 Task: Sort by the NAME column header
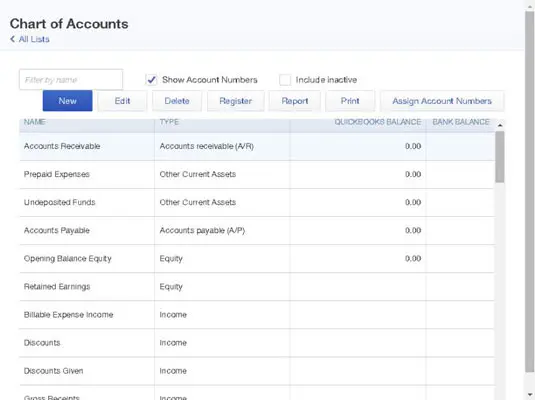[34, 122]
